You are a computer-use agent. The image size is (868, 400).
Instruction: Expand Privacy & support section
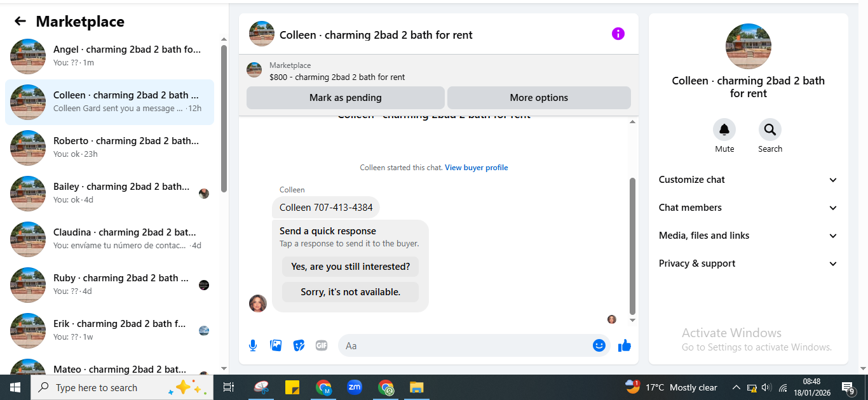[749, 263]
